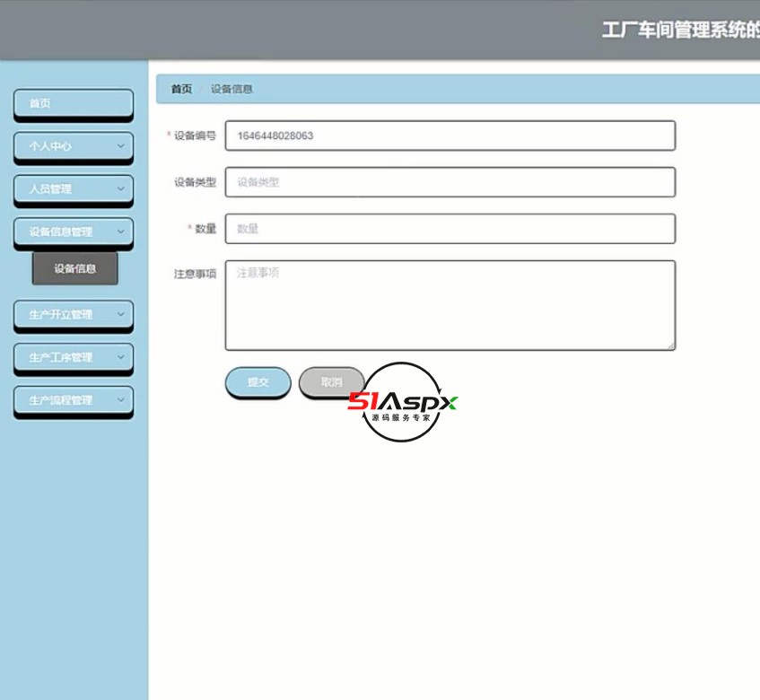Viewport: 760px width, 700px height.
Task: Select the 设备信息 breadcrumb item
Action: click(x=231, y=89)
